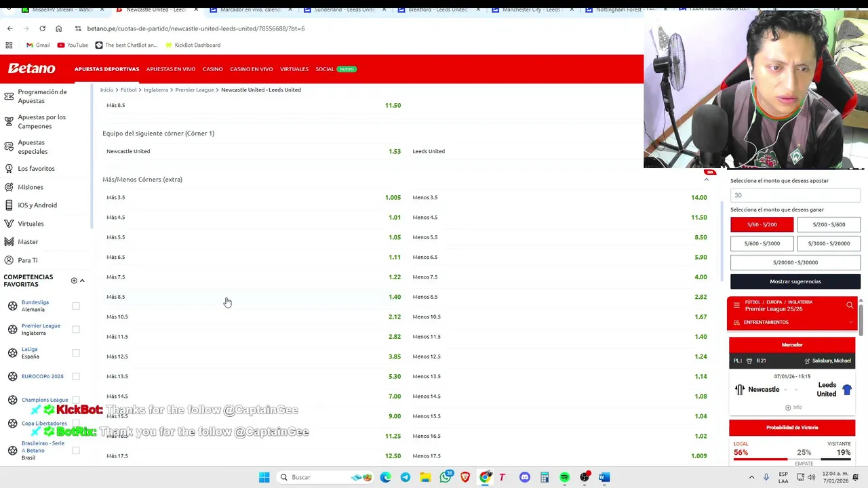
Task: Expand Newcastle team dropdown chevron
Action: pos(786,390)
